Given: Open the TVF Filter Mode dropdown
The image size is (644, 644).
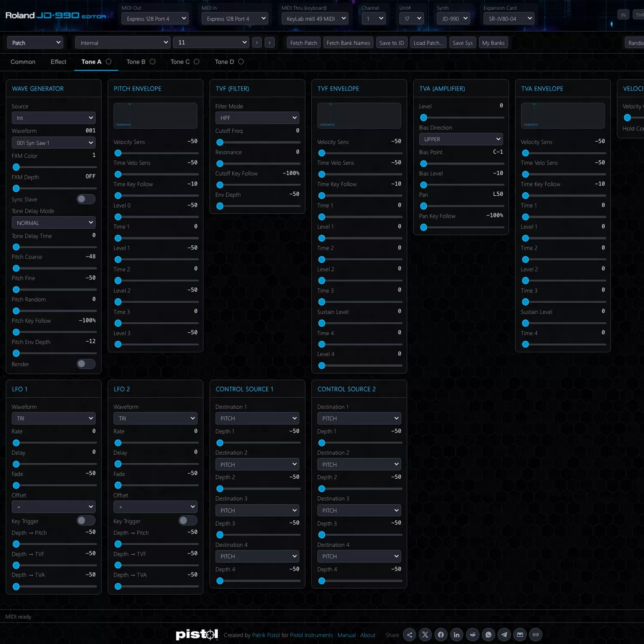Looking at the screenshot, I should point(257,118).
